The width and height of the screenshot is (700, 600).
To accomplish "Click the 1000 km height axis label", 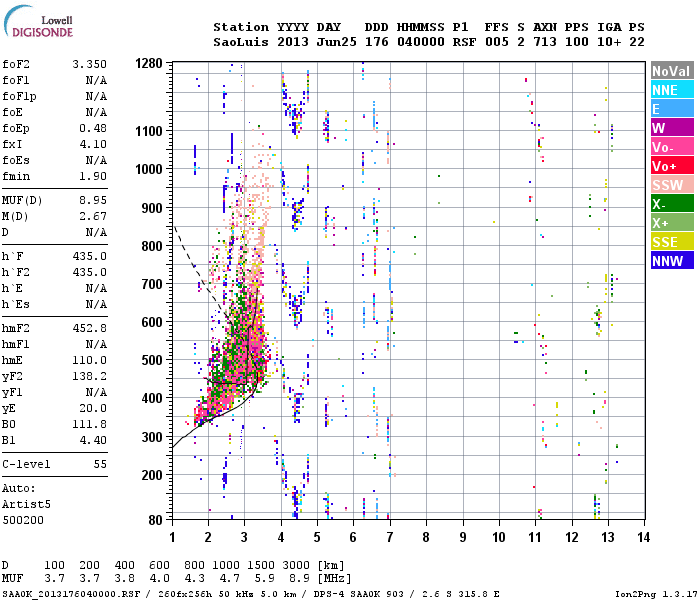I will coord(149,169).
